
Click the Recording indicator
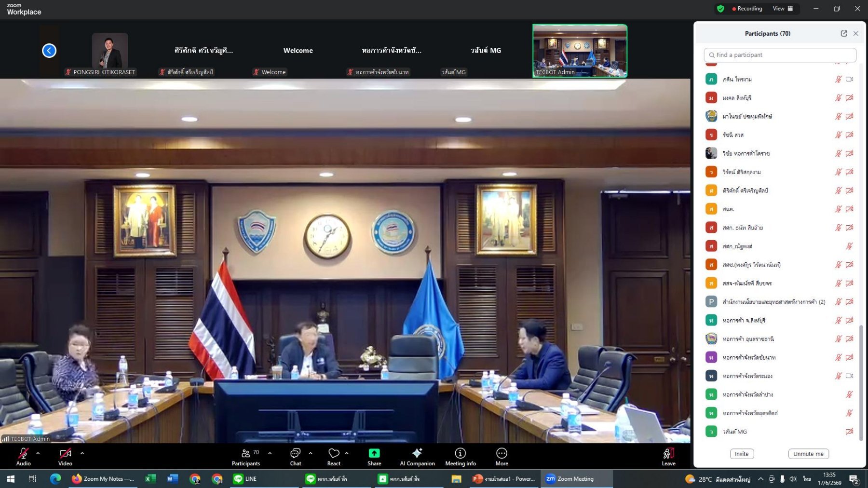(x=747, y=9)
